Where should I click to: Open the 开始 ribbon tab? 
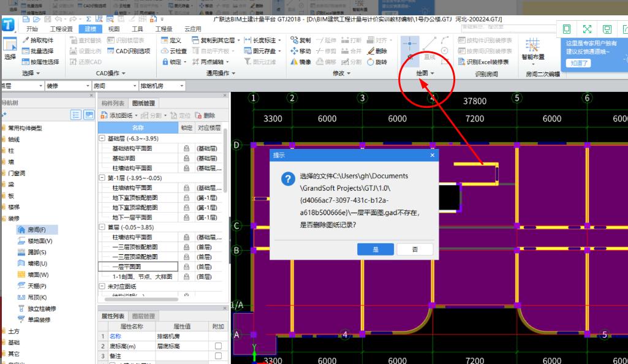[32, 29]
